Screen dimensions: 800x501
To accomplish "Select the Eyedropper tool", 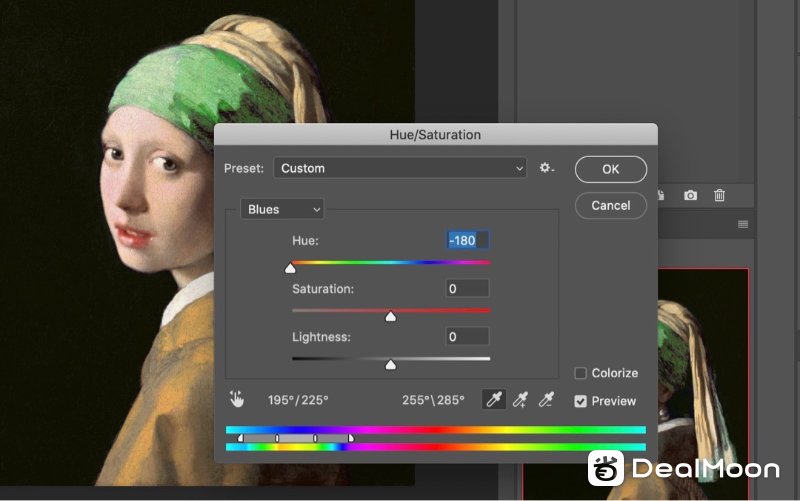I will [x=494, y=399].
